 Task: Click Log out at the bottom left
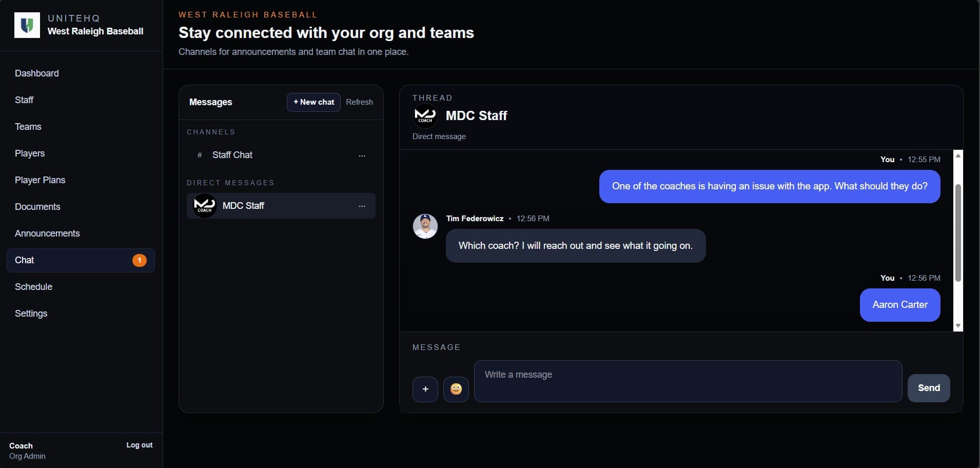[139, 445]
